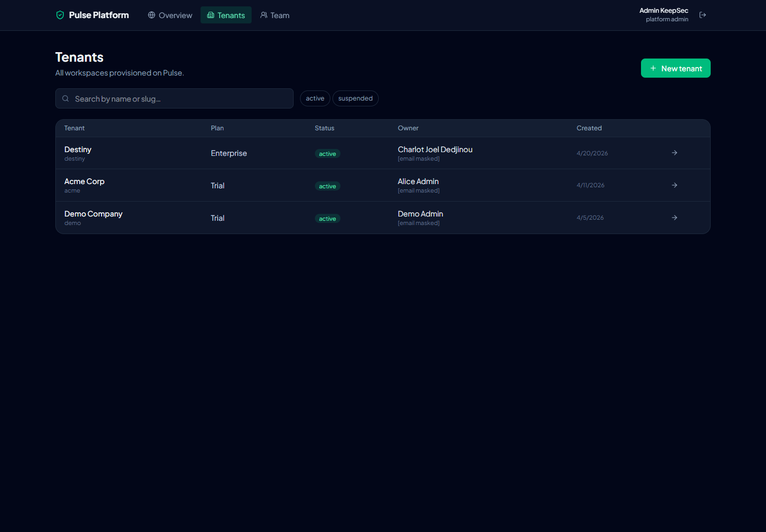This screenshot has width=766, height=532.
Task: Click owner Charlot Joel Dedjinou
Action: [x=435, y=149]
